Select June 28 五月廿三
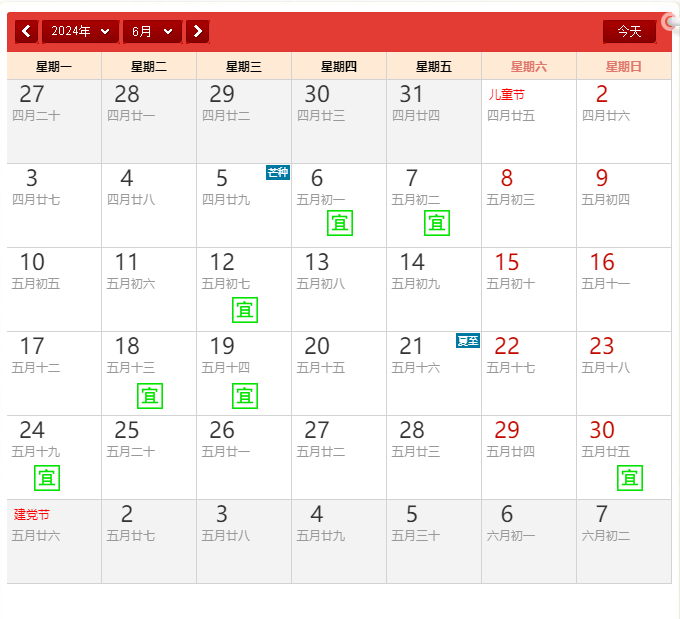Image resolution: width=680 pixels, height=619 pixels. pyautogui.click(x=434, y=458)
